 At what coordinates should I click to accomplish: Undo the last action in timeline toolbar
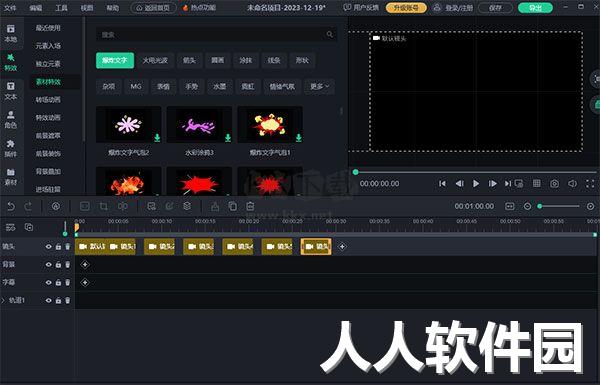pyautogui.click(x=11, y=207)
